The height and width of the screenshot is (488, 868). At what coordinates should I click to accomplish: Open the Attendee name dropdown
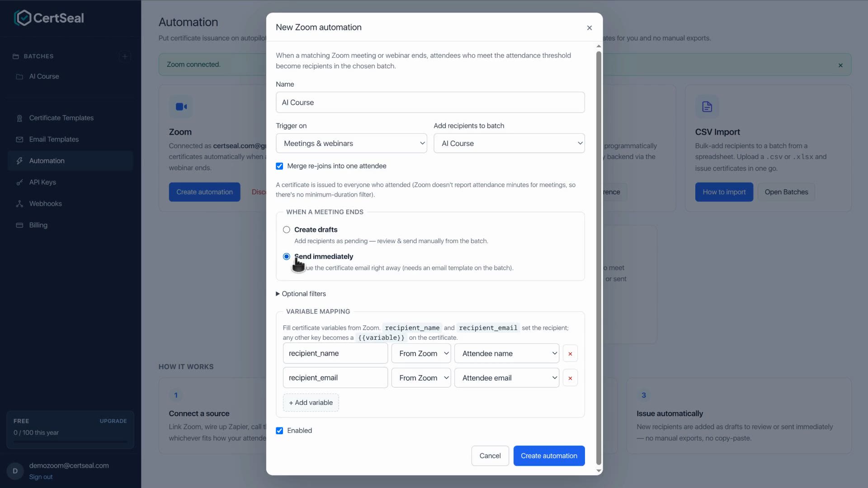coord(507,353)
